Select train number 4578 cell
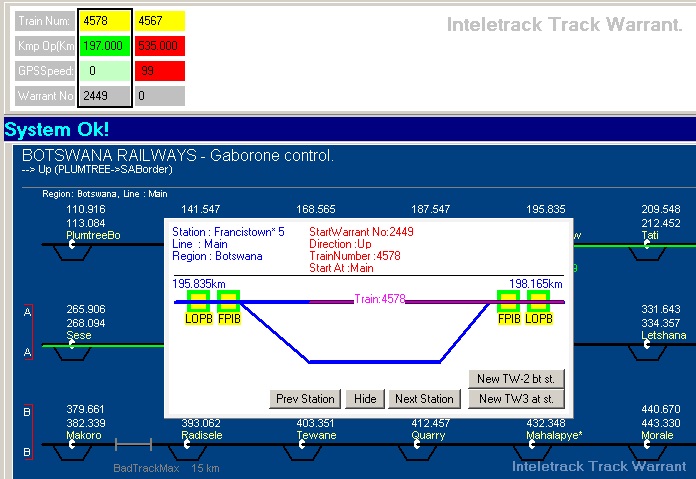 click(x=105, y=21)
